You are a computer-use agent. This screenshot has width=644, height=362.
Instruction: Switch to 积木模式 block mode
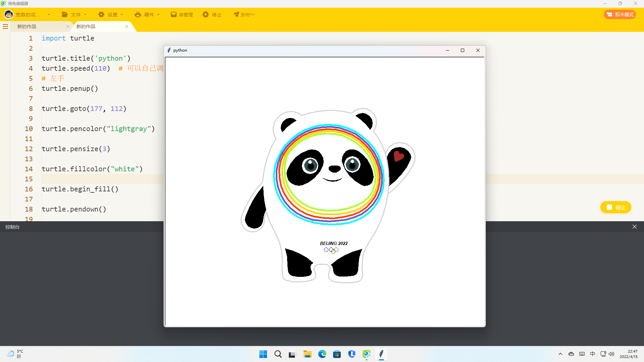tap(620, 14)
